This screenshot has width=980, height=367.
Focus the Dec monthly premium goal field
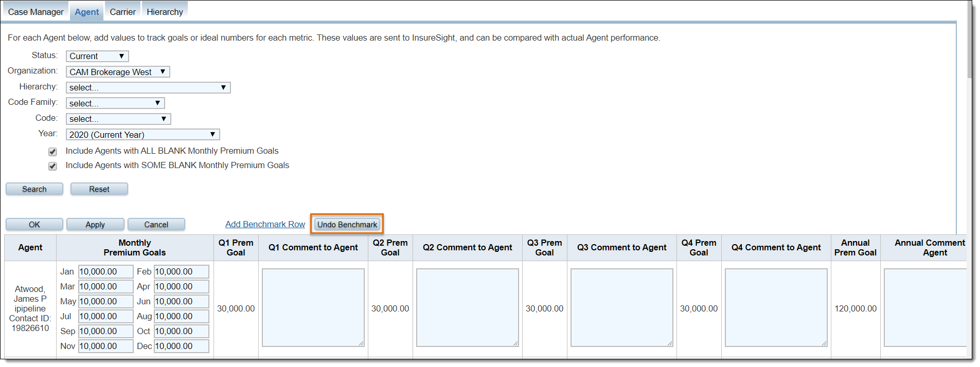coord(181,346)
